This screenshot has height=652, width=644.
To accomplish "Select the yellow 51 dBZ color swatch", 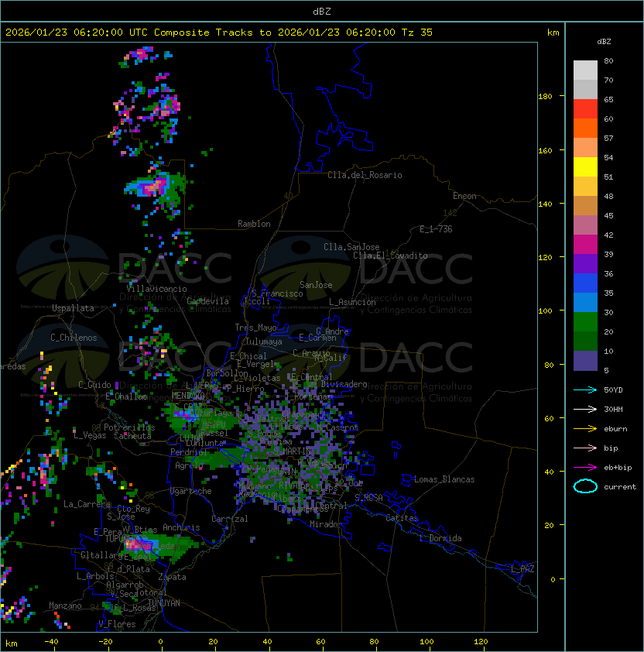I will click(585, 167).
